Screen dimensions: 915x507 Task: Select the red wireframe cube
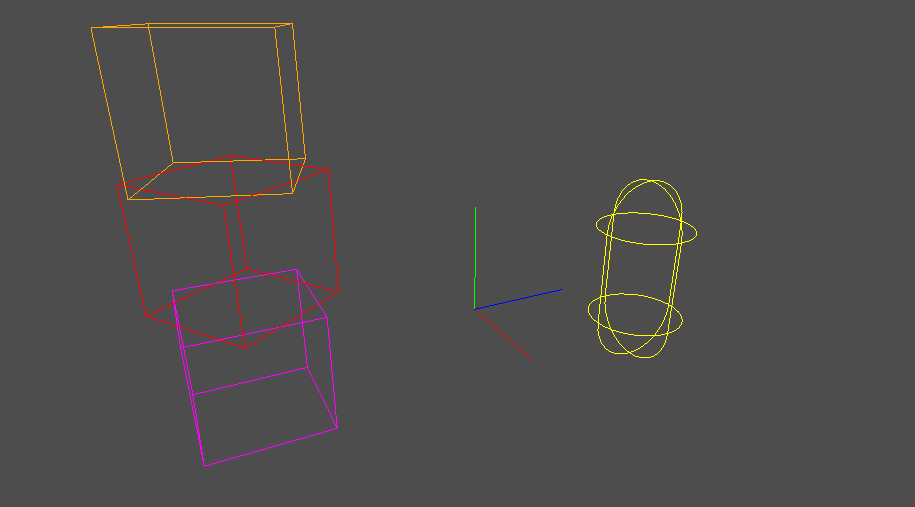pos(228,252)
